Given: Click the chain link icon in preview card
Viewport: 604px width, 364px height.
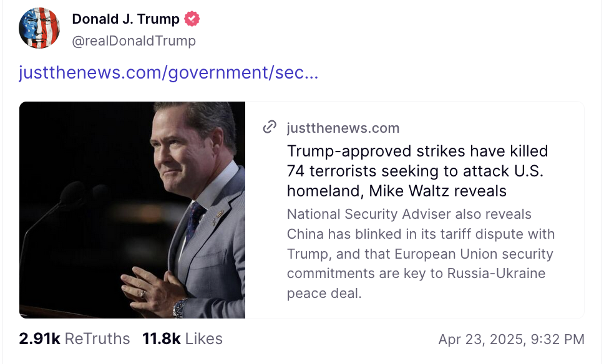Looking at the screenshot, I should [x=270, y=128].
